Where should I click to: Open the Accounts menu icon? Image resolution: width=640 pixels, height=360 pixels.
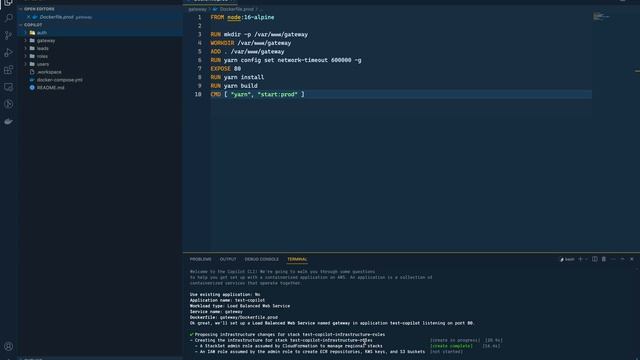pyautogui.click(x=9, y=347)
